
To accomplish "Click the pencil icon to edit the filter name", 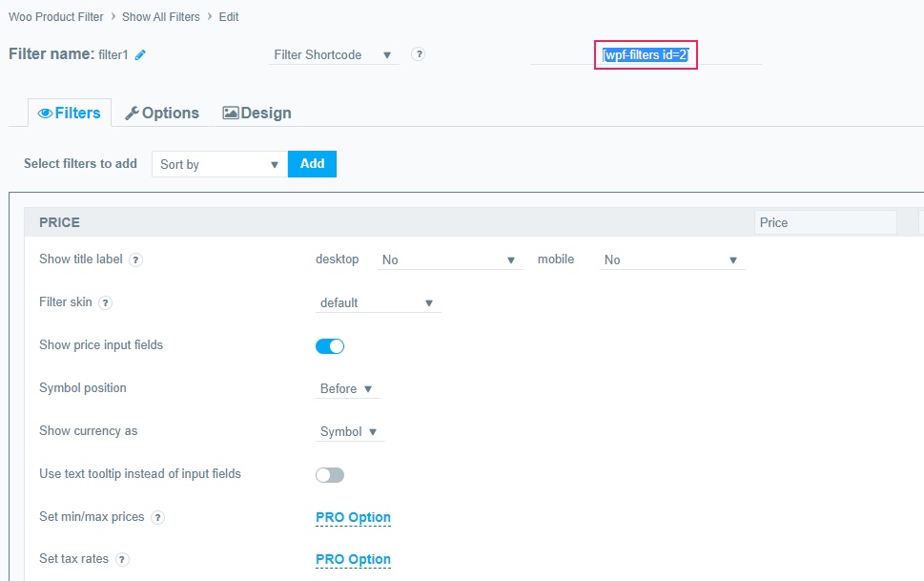I will 140,54.
